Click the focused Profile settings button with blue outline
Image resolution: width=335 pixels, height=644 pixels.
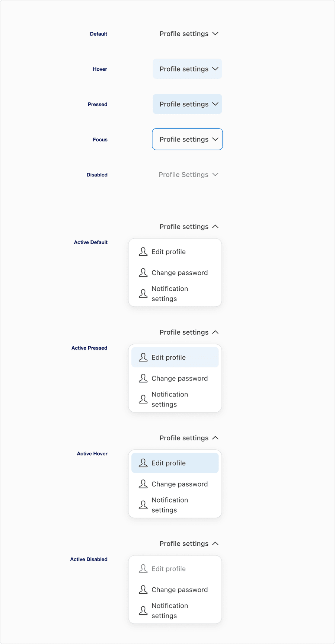(x=187, y=139)
